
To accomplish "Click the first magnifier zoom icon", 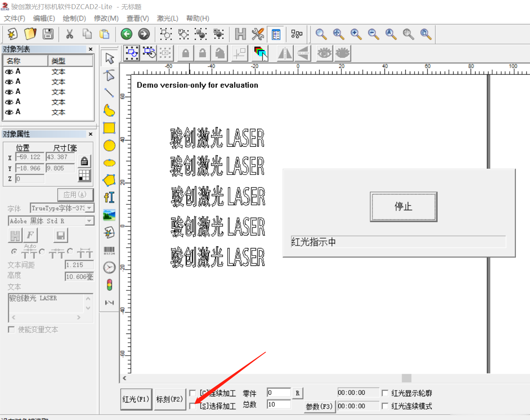I will point(321,34).
